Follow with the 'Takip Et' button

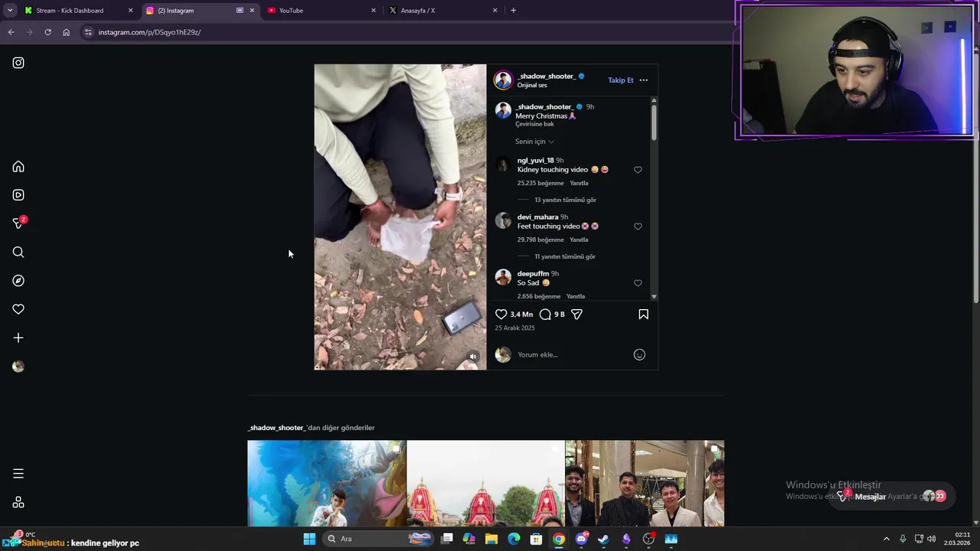coord(620,80)
